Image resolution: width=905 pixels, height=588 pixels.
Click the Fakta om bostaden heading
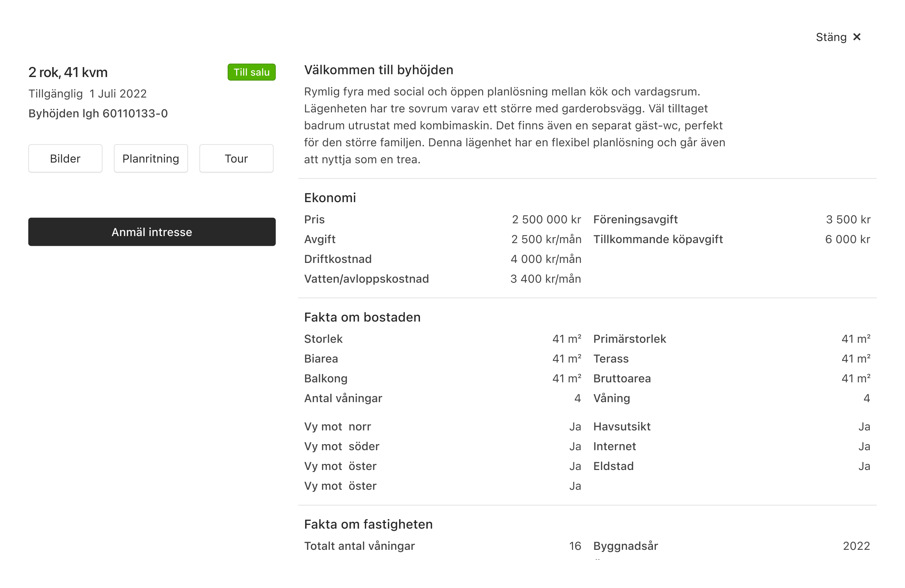point(362,317)
